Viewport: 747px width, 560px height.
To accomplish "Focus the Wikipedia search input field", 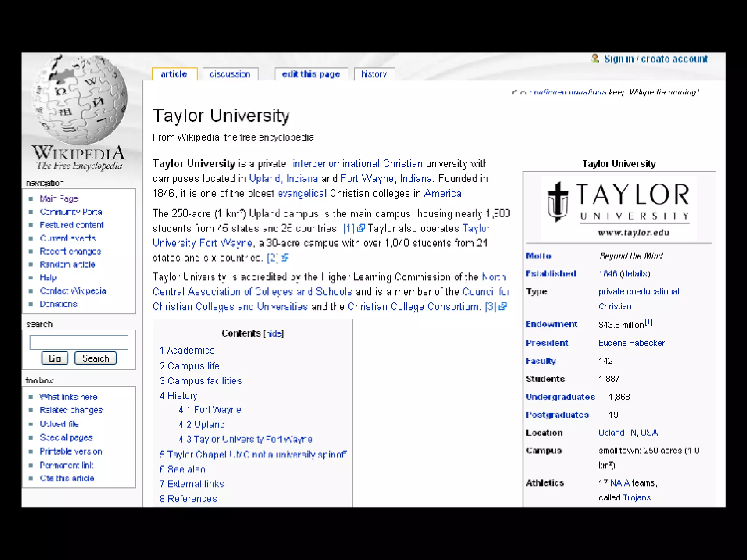I will tap(79, 343).
